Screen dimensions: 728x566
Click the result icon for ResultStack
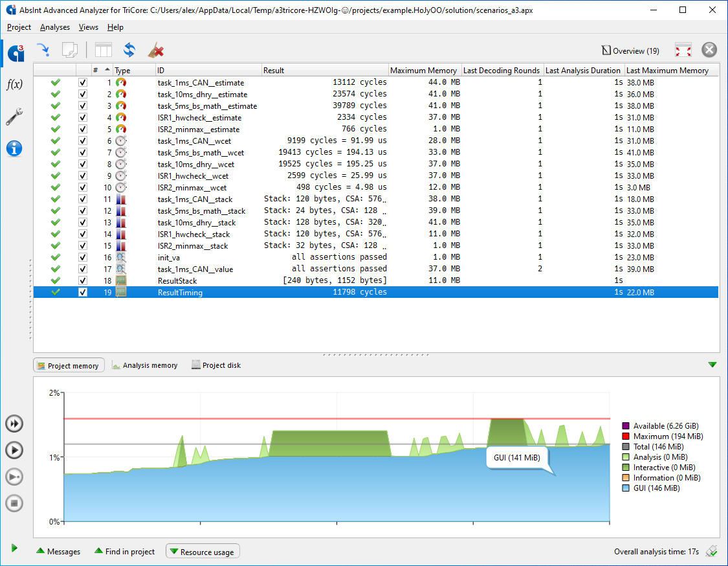pos(121,280)
